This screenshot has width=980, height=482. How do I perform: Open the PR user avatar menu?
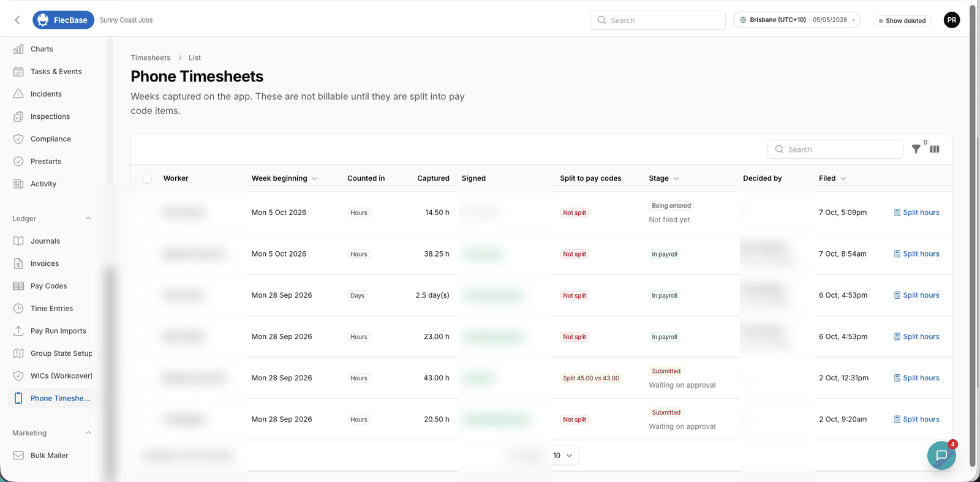pyautogui.click(x=952, y=20)
